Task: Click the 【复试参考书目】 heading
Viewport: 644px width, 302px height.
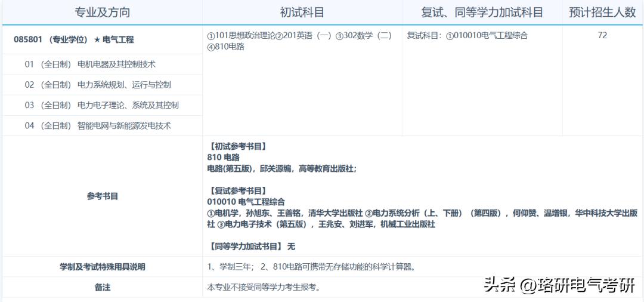Action: pos(238,190)
